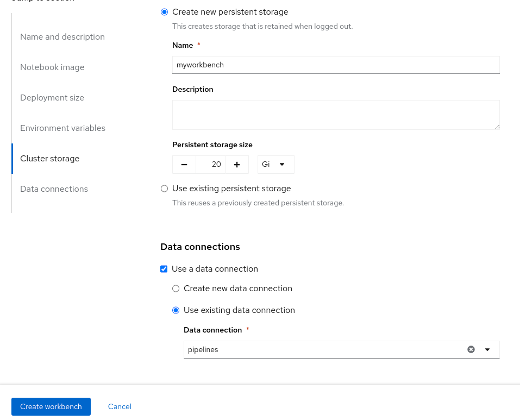Viewport: 520px width, 420px height.
Task: Jump to Name and description section
Action: tap(62, 37)
